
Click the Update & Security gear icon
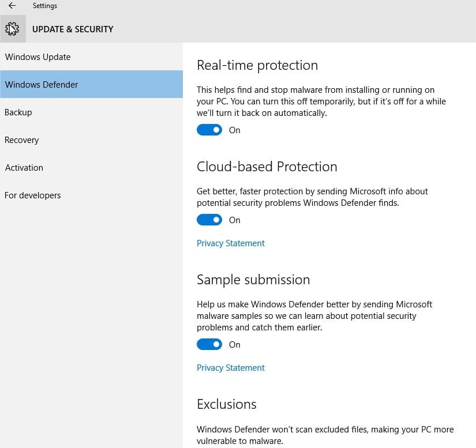(x=13, y=29)
